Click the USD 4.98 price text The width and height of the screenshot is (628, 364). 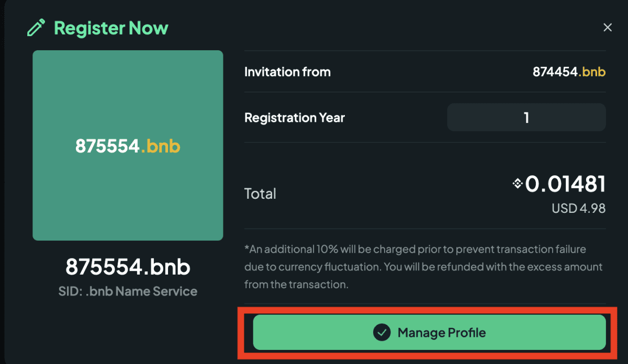click(x=578, y=209)
